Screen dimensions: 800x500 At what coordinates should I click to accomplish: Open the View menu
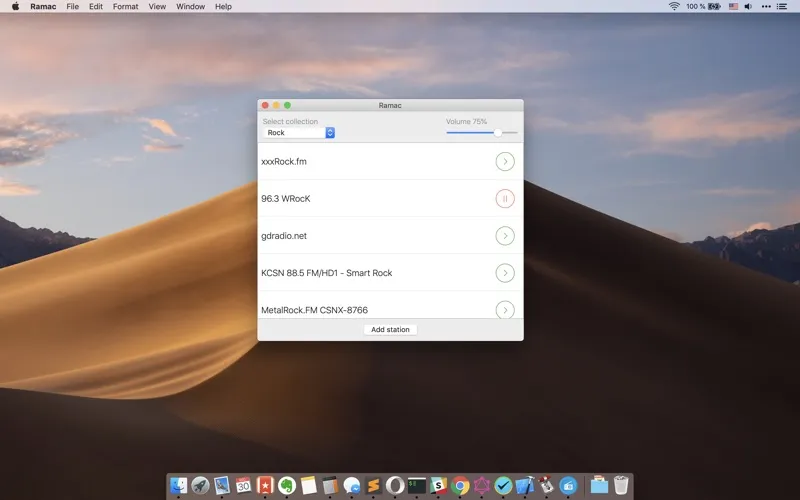[157, 7]
